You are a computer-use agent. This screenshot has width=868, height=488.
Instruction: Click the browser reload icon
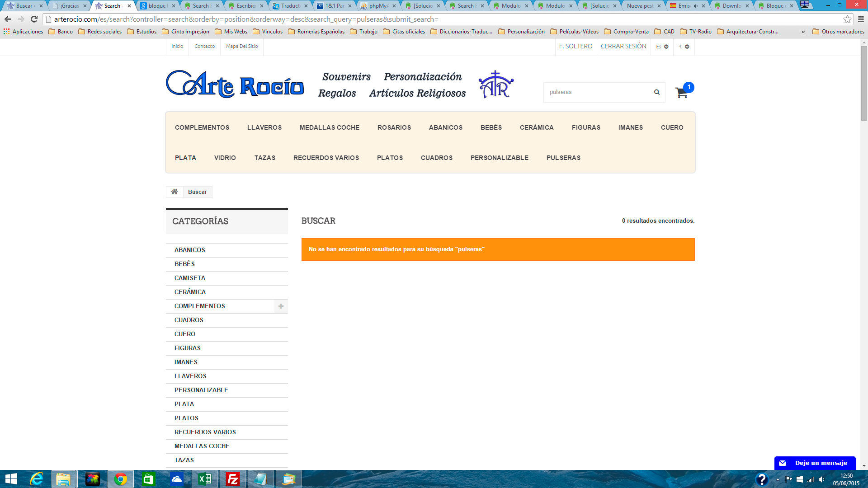coord(34,19)
